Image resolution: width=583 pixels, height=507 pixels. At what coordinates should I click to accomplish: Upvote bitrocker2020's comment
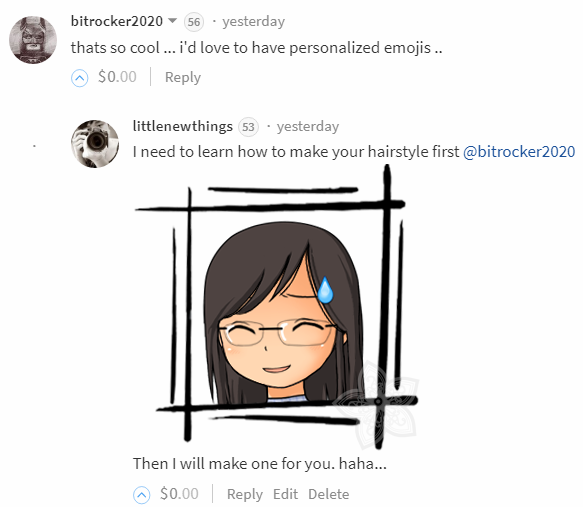coord(79,78)
